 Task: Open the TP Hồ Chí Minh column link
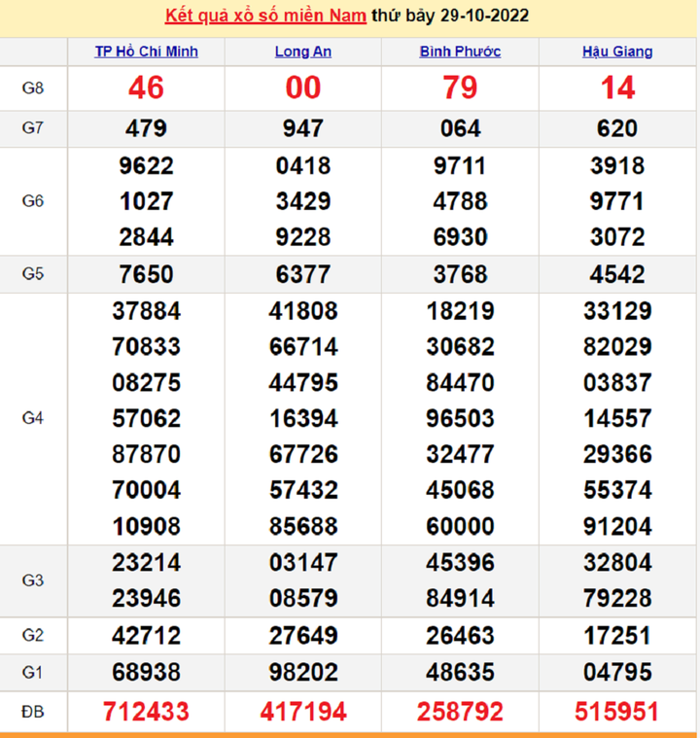point(146,52)
